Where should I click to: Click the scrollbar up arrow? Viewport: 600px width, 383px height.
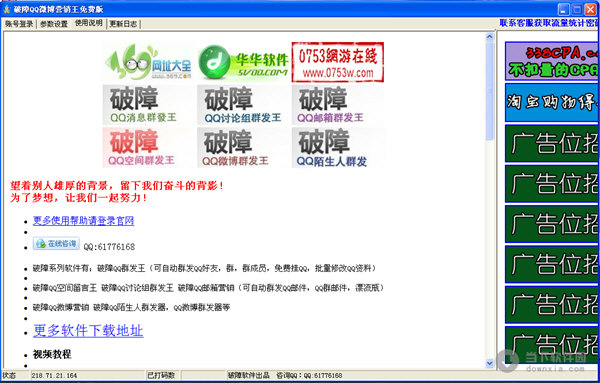(x=490, y=37)
